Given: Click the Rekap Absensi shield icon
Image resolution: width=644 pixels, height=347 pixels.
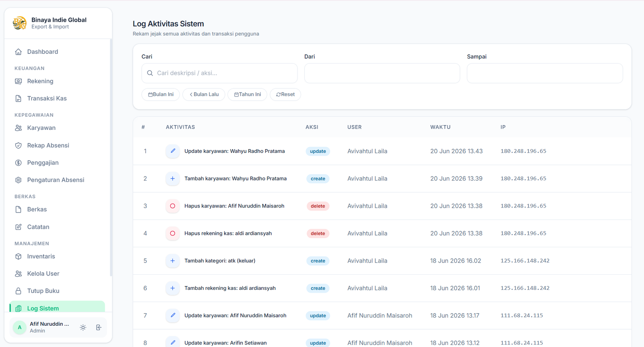Looking at the screenshot, I should coord(18,146).
